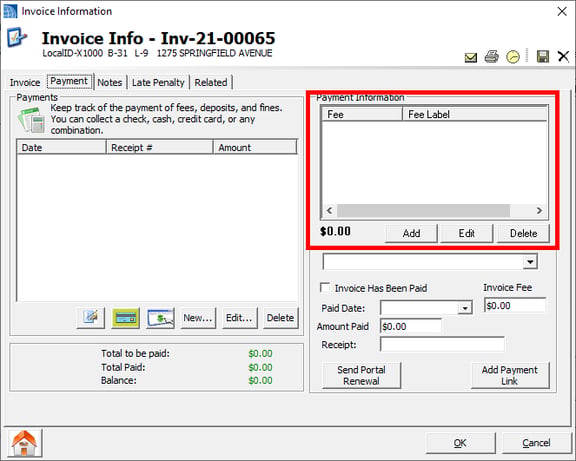
Task: Click the New... payment button
Action: pos(198,318)
